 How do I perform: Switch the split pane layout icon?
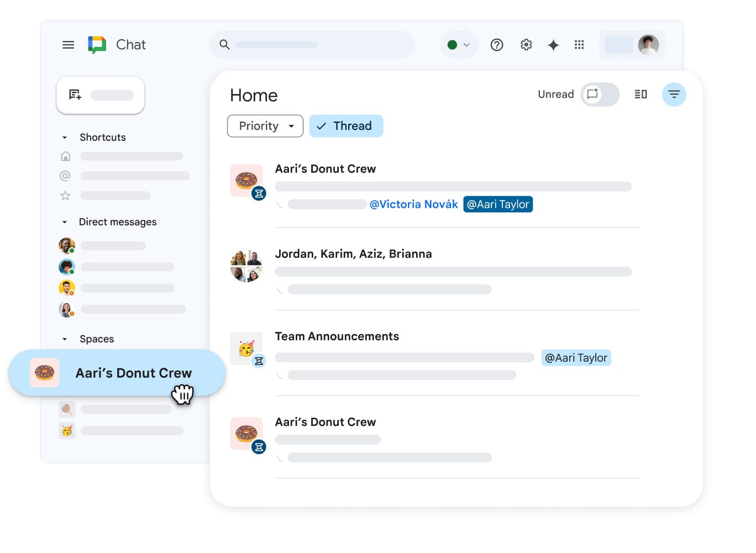pos(641,95)
